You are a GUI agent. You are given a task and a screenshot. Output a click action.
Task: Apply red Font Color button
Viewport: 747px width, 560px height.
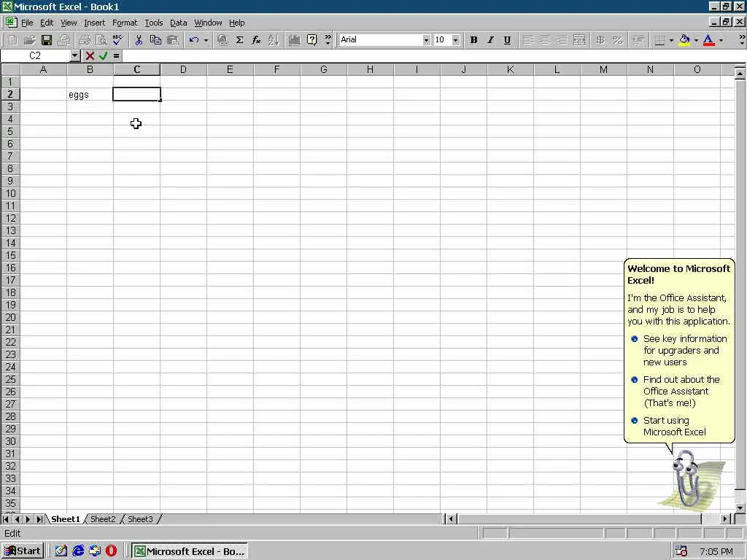[709, 40]
